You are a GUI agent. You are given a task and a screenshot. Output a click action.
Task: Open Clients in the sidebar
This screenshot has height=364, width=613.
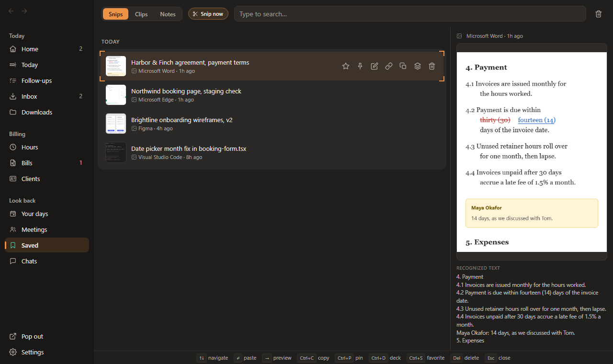point(47,179)
